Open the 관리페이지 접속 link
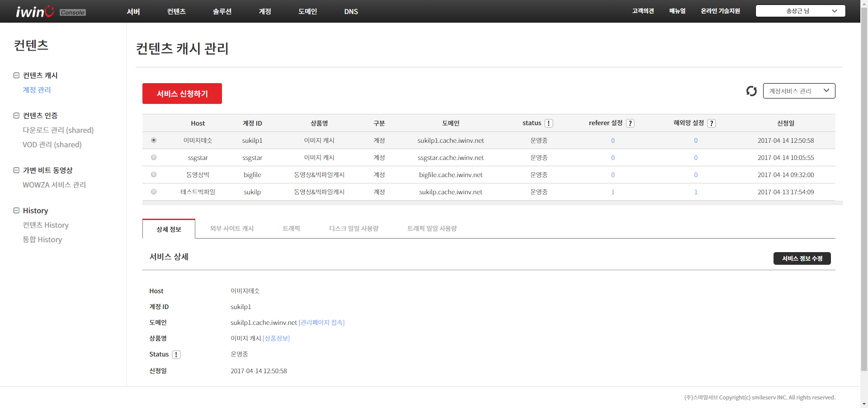 321,323
